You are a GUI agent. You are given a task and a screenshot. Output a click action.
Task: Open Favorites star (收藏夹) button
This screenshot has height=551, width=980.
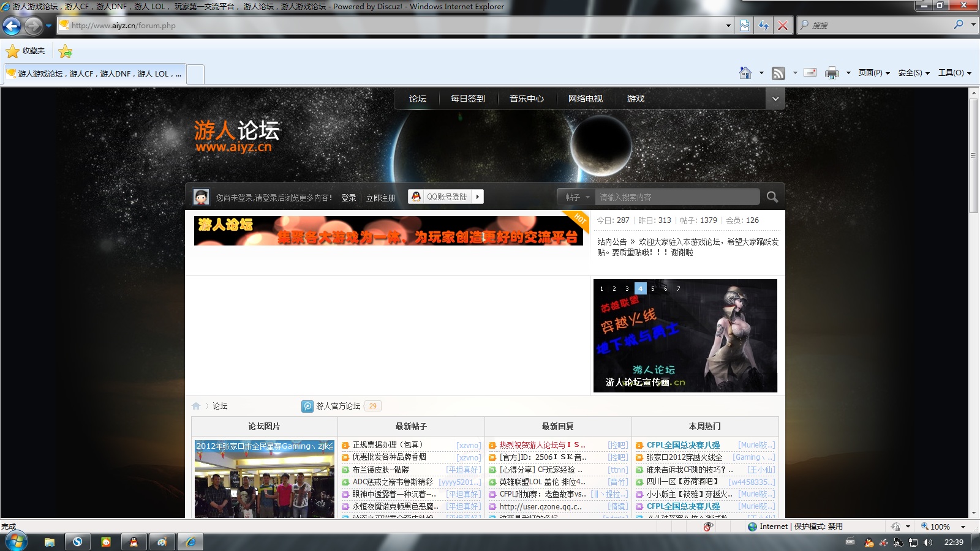pyautogui.click(x=26, y=51)
